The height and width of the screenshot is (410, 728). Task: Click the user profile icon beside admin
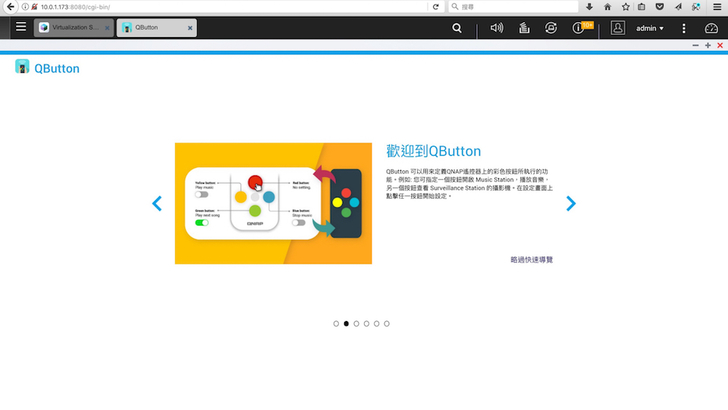click(x=618, y=28)
